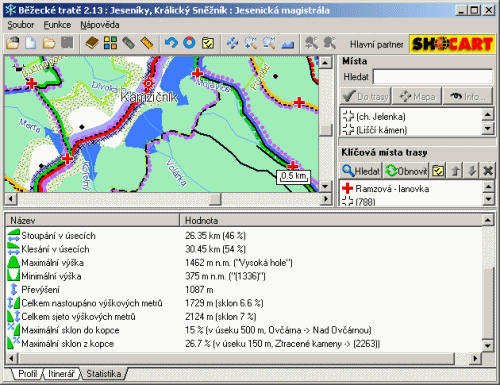The height and width of the screenshot is (385, 500).
Task: Click statistics table scroll right arrow
Action: tap(475, 359)
